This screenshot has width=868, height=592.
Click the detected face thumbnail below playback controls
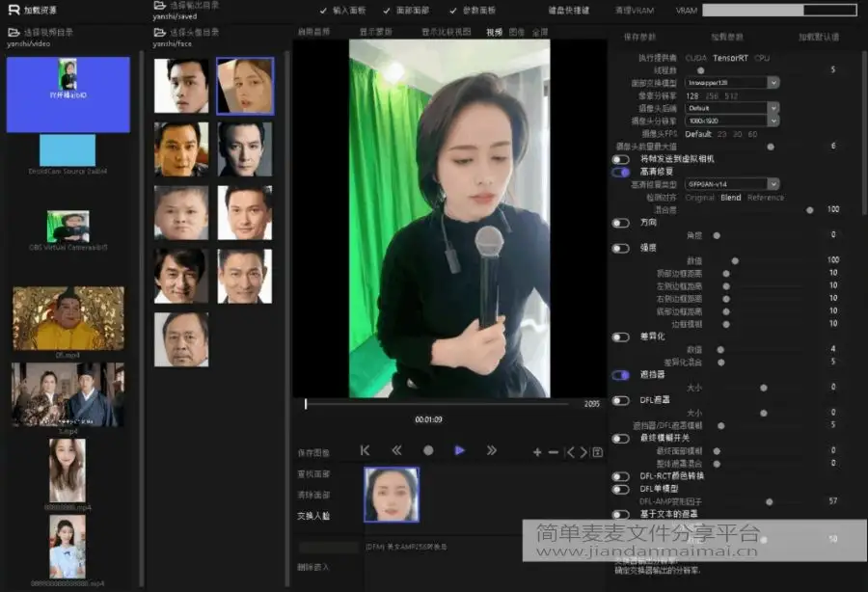tap(392, 495)
